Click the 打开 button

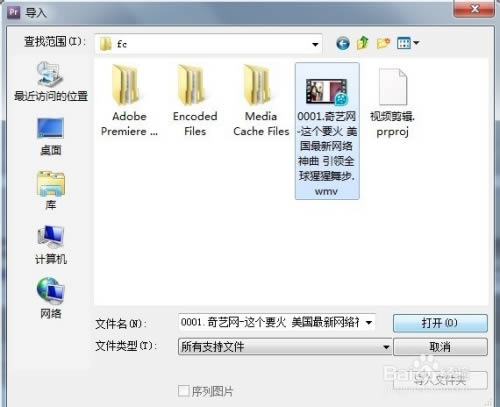pos(440,323)
